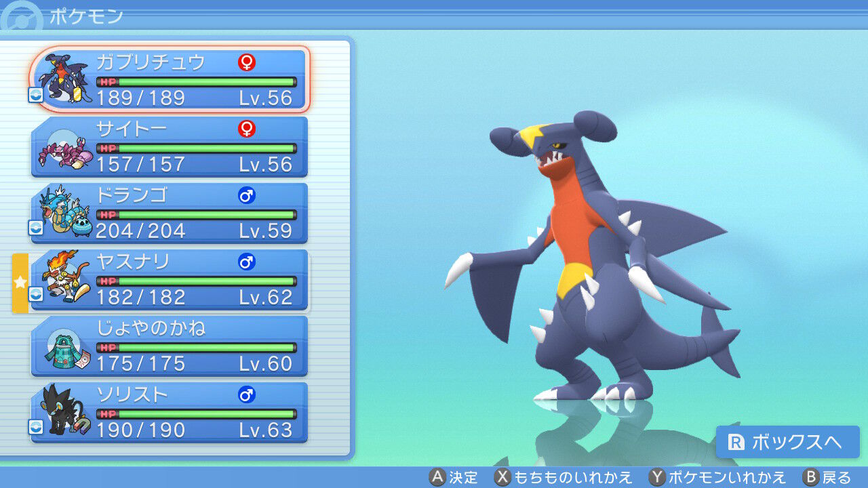Click the female gender icon for ガブリチュウ
The height and width of the screenshot is (488, 868).
click(247, 63)
